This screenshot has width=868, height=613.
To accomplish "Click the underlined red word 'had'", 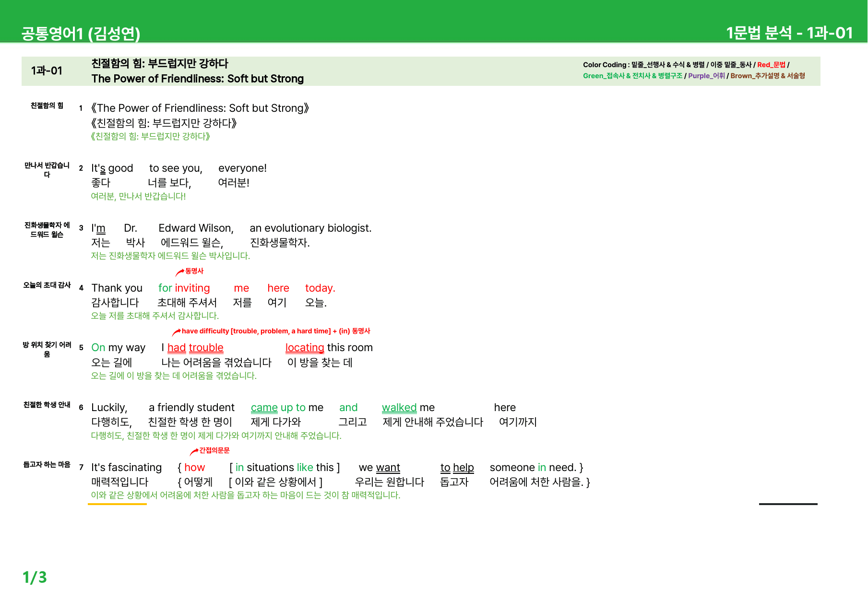I will point(177,348).
